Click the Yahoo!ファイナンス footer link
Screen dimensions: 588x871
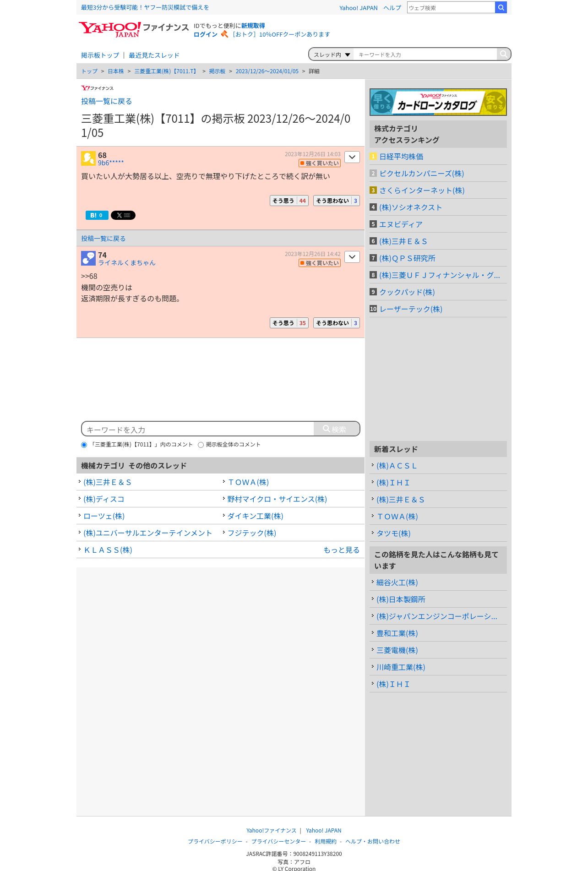point(271,831)
